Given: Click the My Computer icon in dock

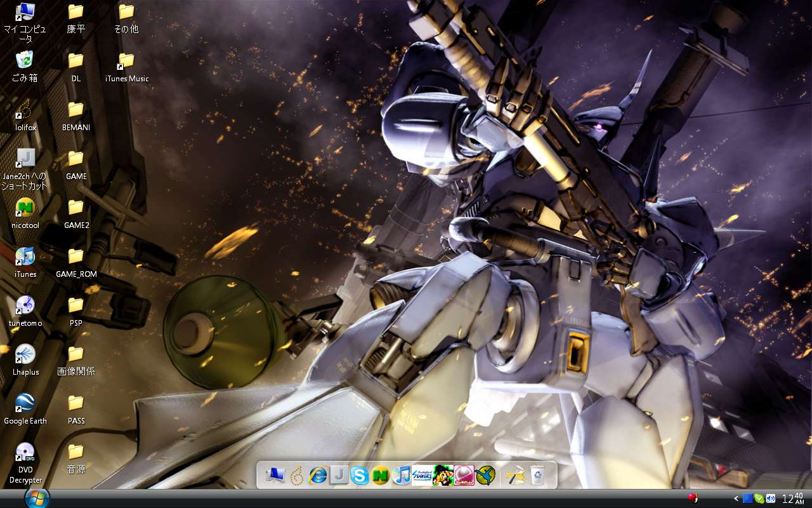Looking at the screenshot, I should 275,475.
